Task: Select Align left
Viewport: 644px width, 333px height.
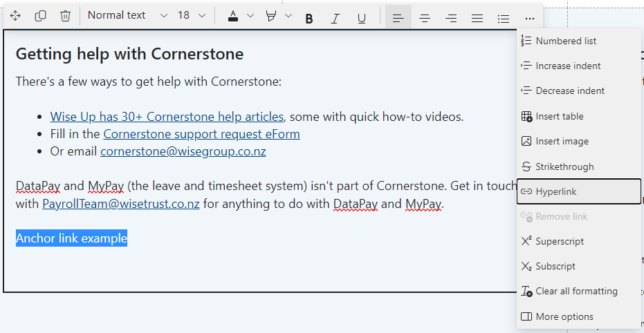Action: click(x=398, y=17)
